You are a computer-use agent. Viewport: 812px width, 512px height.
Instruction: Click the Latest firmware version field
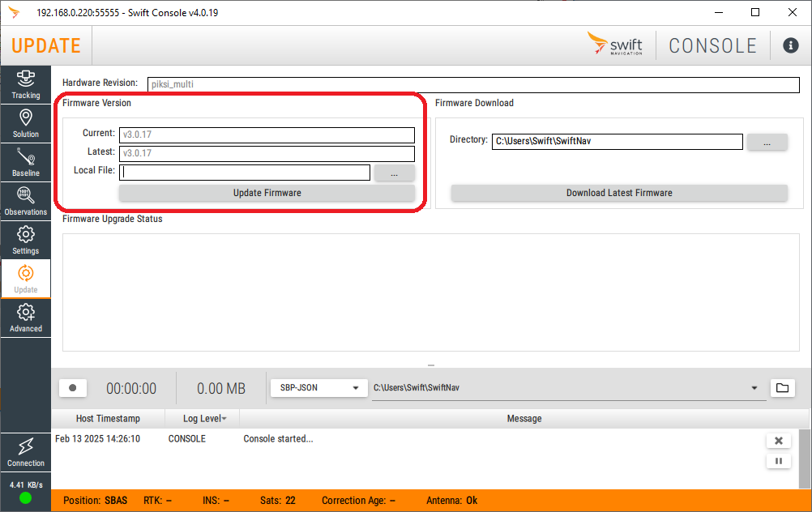[x=267, y=153]
